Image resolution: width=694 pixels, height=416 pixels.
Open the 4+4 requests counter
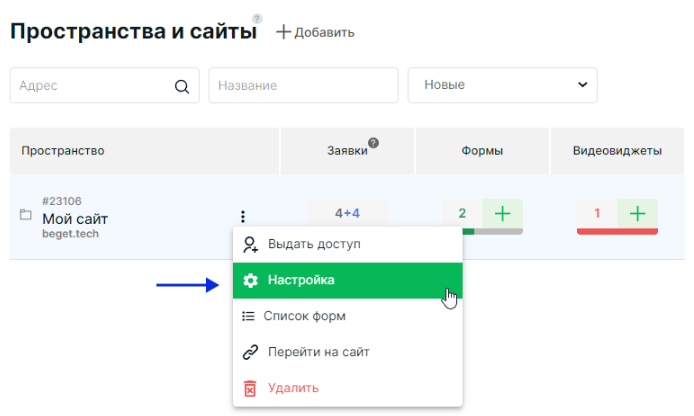pos(347,213)
